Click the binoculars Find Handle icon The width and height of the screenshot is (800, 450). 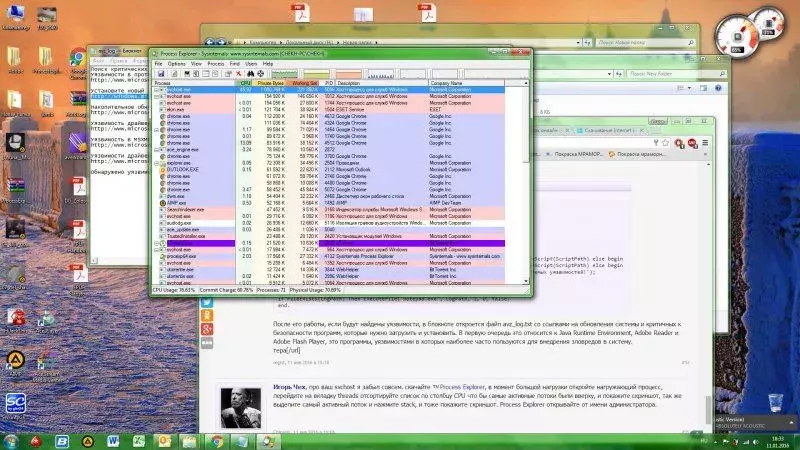(251, 74)
